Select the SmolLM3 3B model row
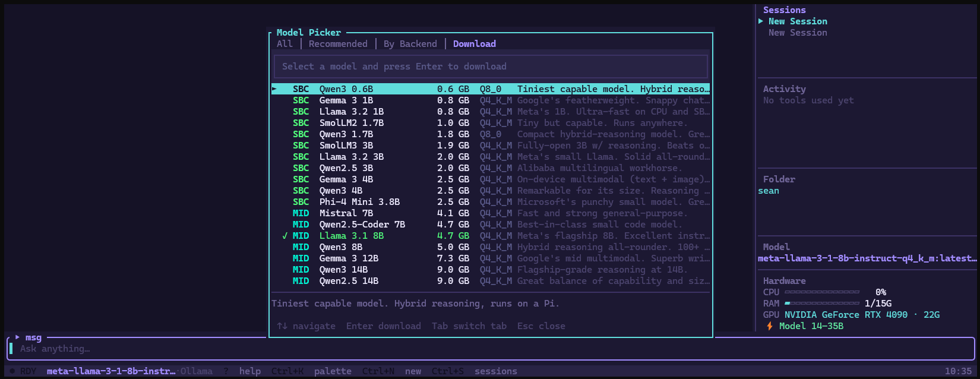 (x=491, y=146)
